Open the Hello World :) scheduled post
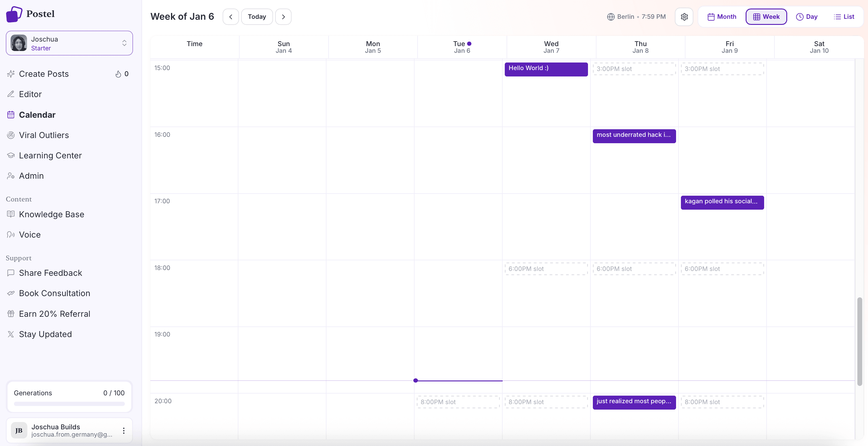Screen dimensions: 868x446 coord(546,69)
